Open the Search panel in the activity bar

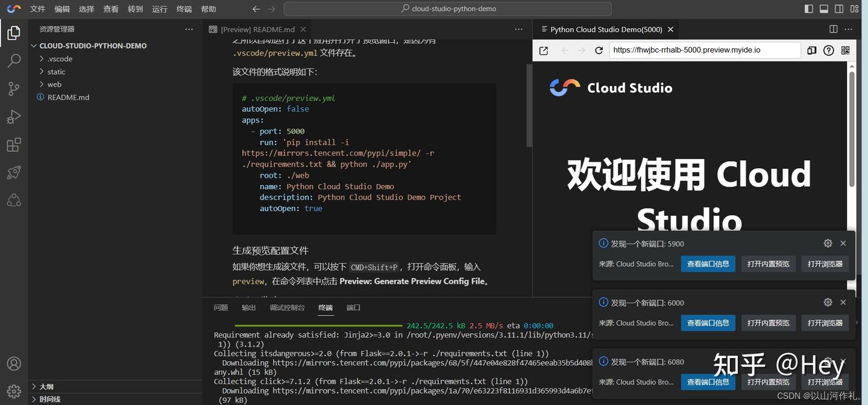pyautogui.click(x=13, y=60)
